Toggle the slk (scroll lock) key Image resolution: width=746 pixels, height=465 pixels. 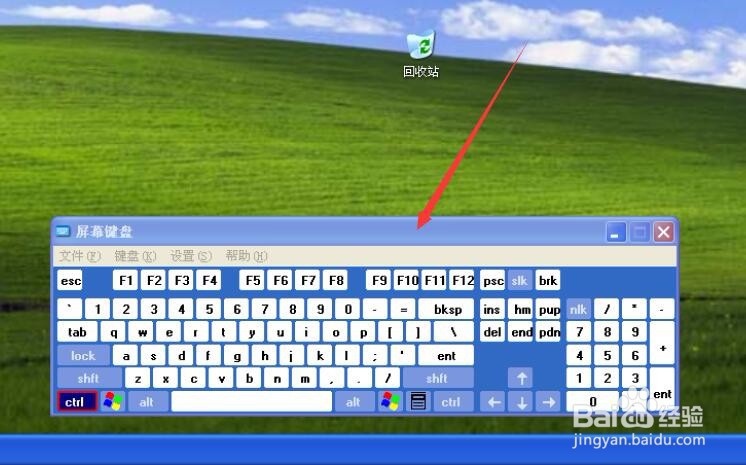(x=520, y=280)
